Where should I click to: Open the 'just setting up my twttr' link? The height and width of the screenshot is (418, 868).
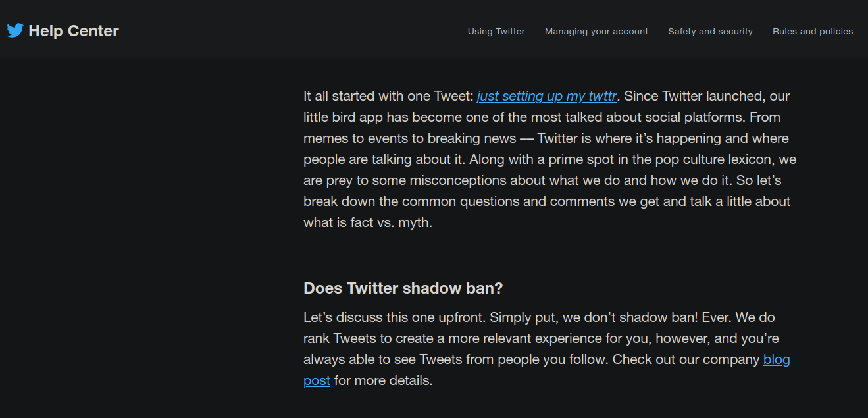tap(546, 96)
